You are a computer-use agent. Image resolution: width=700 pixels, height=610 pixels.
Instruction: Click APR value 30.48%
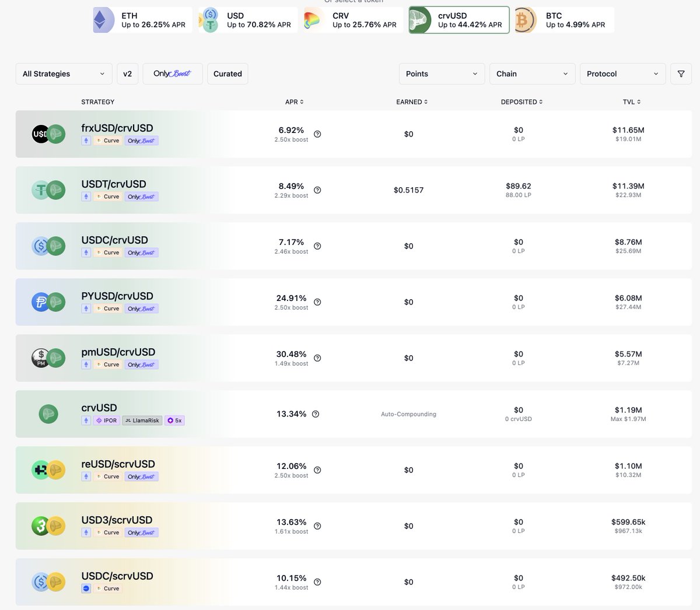[291, 354]
